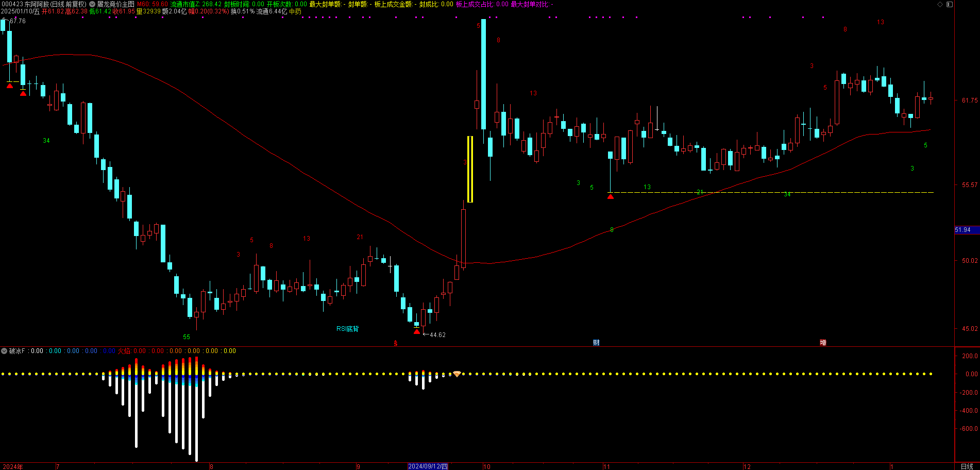Expand the 破冰F sub-indicator dropdown arrow

click(4, 351)
